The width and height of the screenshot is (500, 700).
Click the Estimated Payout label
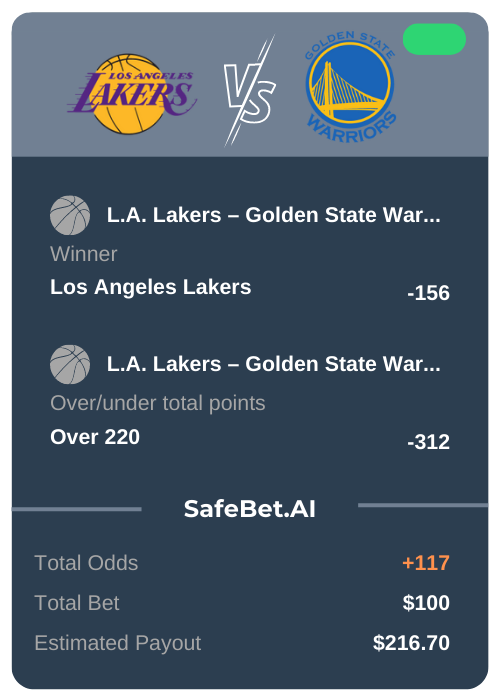point(118,643)
